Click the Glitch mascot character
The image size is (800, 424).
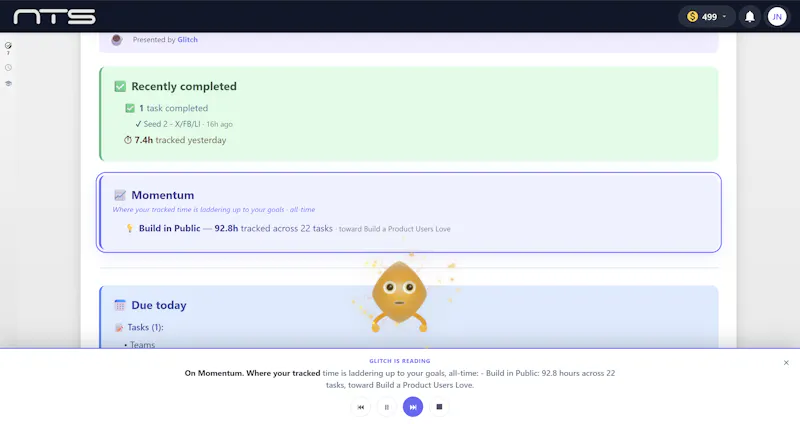click(x=399, y=296)
